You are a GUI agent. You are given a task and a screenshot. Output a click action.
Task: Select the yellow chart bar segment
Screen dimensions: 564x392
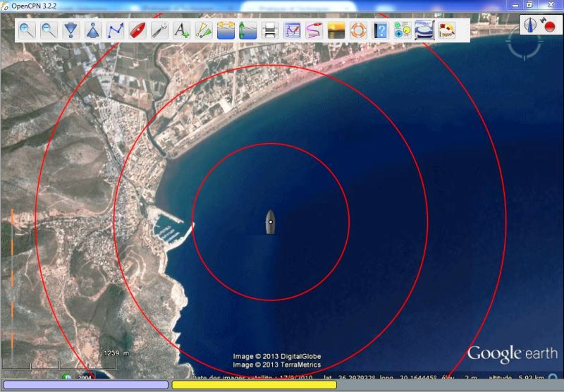coord(255,385)
